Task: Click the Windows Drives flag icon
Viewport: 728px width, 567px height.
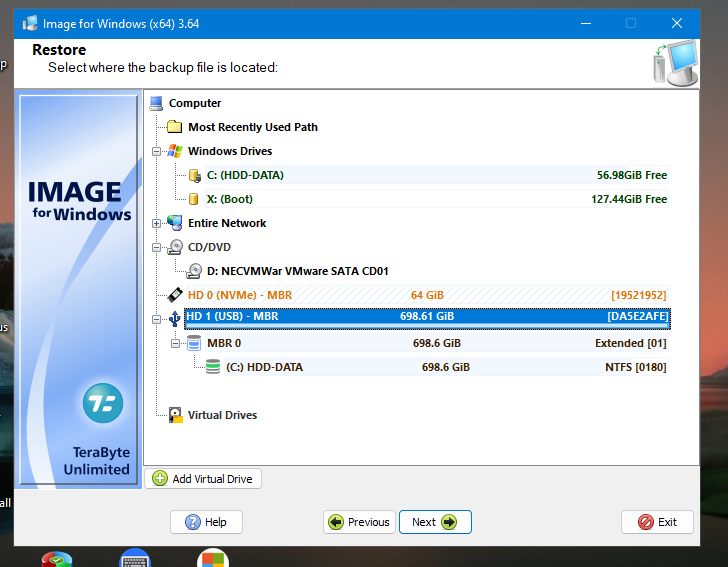Action: pos(175,151)
